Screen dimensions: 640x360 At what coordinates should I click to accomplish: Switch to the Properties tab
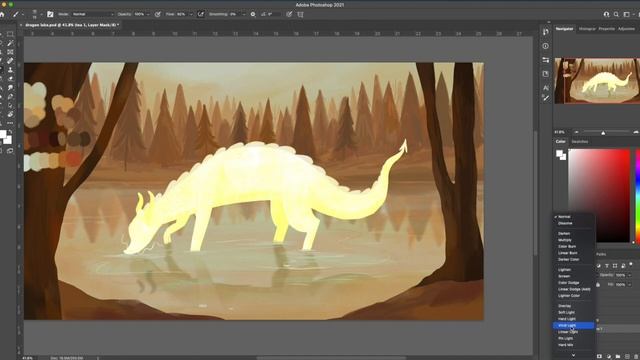tap(607, 29)
